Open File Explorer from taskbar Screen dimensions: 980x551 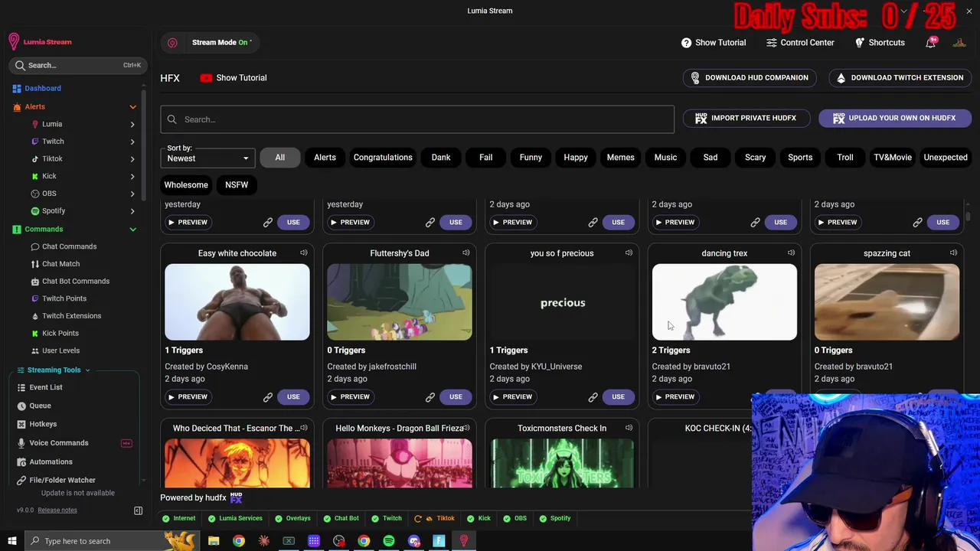click(x=214, y=541)
